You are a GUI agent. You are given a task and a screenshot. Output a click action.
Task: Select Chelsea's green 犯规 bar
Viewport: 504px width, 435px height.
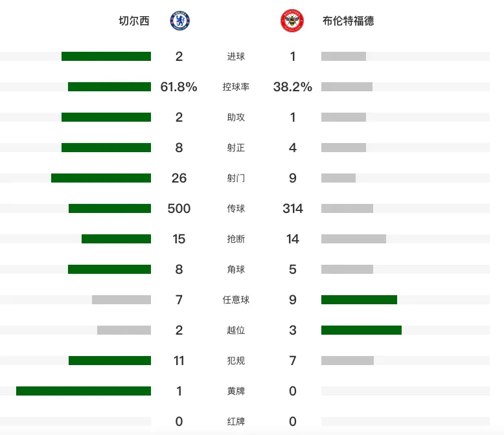coord(109,361)
